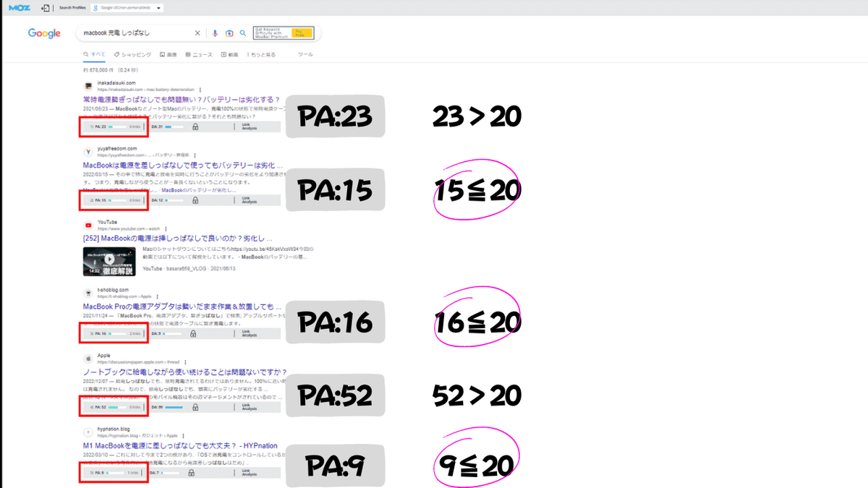Screen dimensions: 868x488
Task: Click the Apple favicon icon
Action: (88, 359)
